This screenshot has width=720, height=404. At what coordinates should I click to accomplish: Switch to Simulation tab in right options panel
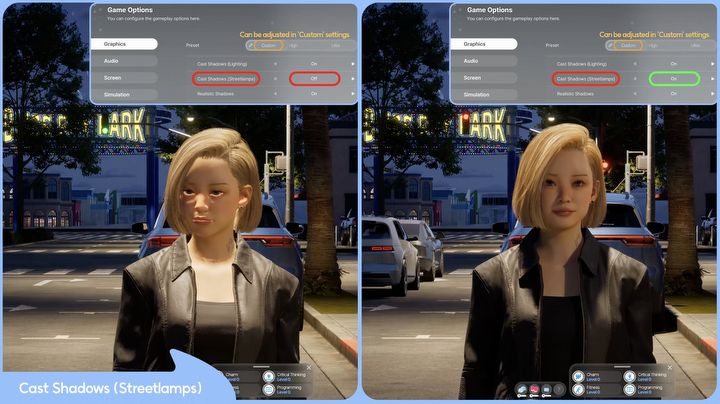tap(477, 94)
